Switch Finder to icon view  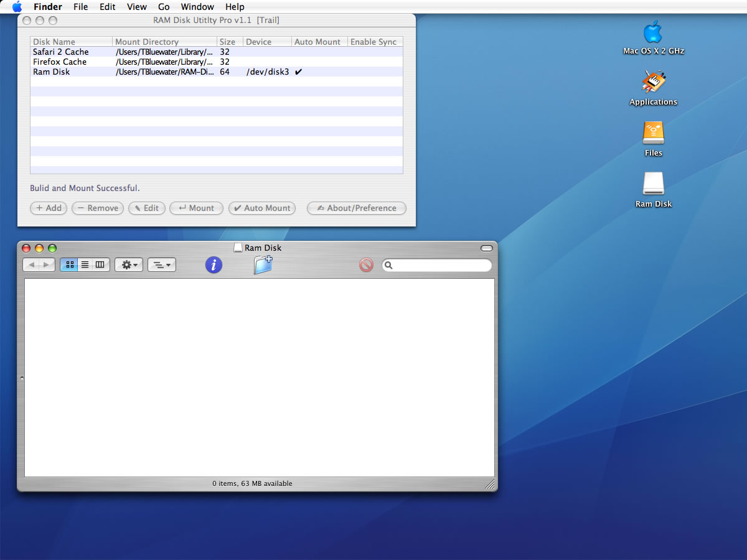coord(69,265)
